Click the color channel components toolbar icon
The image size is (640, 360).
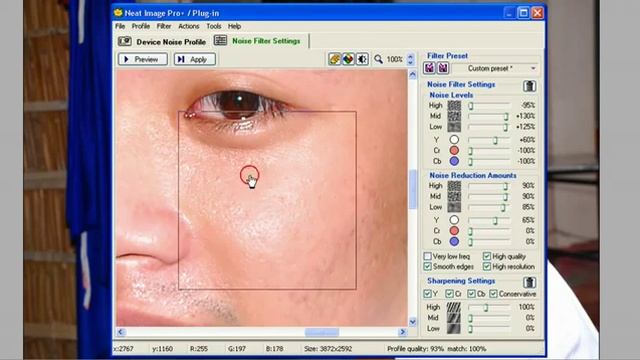pyautogui.click(x=348, y=59)
